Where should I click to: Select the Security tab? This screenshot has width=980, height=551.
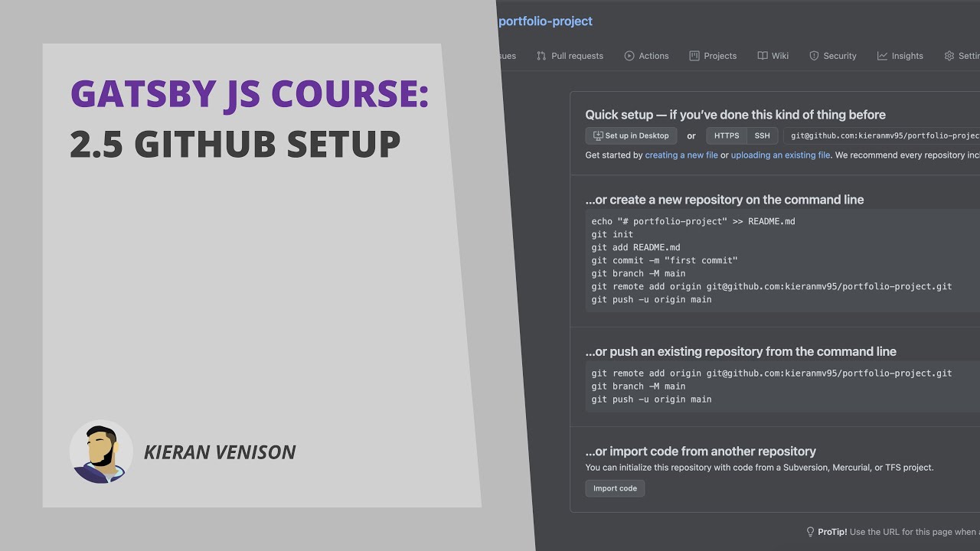[833, 56]
